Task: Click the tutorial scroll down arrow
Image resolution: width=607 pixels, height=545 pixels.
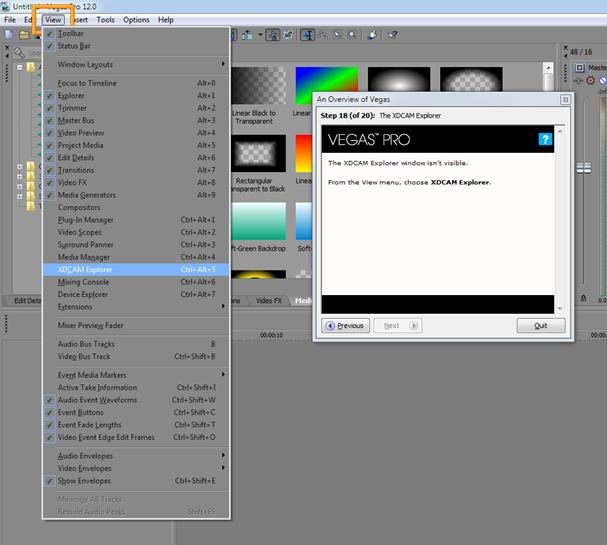Action: click(x=560, y=308)
